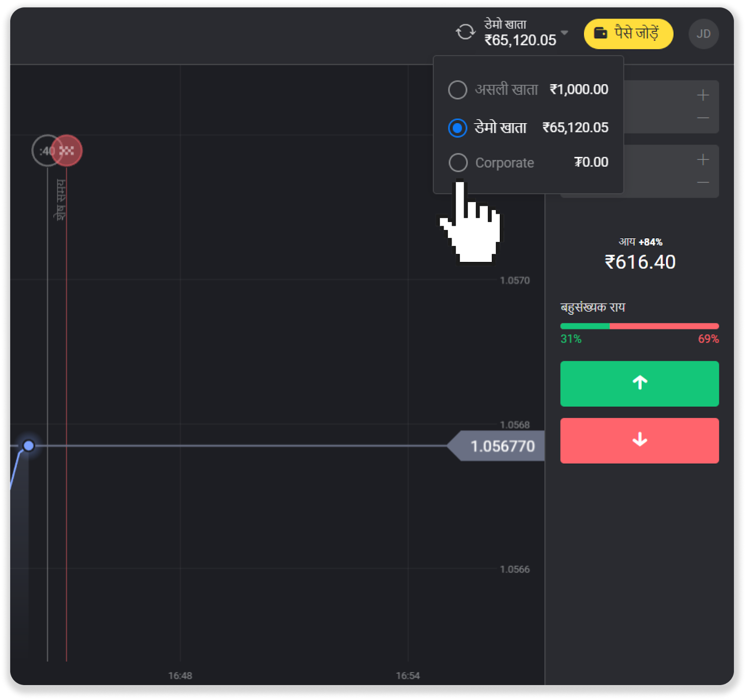Collapse the account dropdown arrow
The height and width of the screenshot is (700, 746).
coord(565,33)
